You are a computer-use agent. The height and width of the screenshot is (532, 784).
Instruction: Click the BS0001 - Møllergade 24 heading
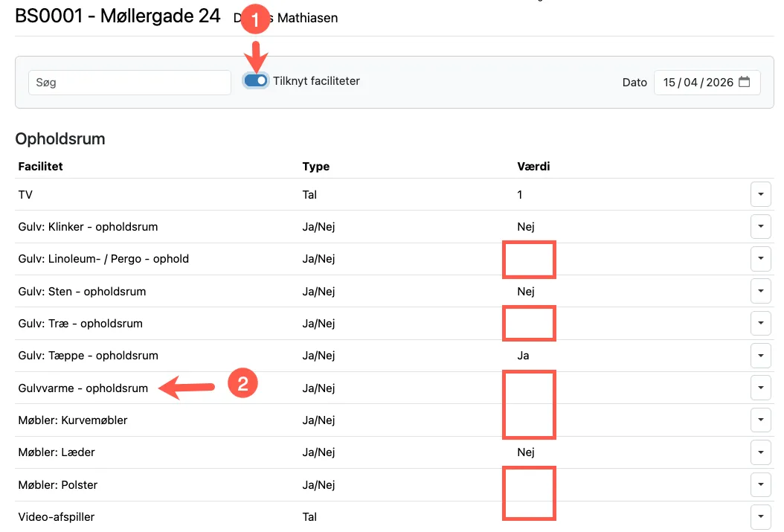118,16
